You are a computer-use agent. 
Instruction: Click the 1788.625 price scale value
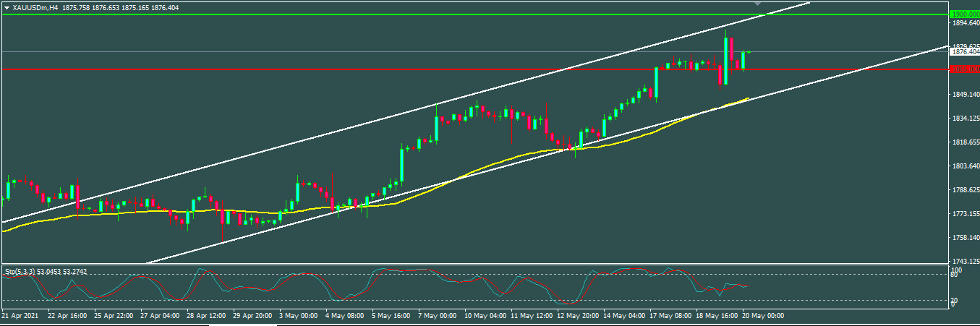pos(965,189)
